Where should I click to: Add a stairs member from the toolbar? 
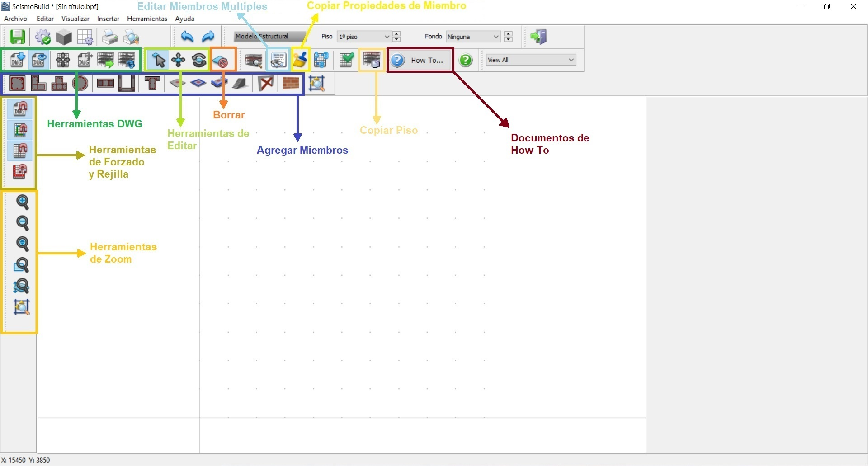pos(240,84)
